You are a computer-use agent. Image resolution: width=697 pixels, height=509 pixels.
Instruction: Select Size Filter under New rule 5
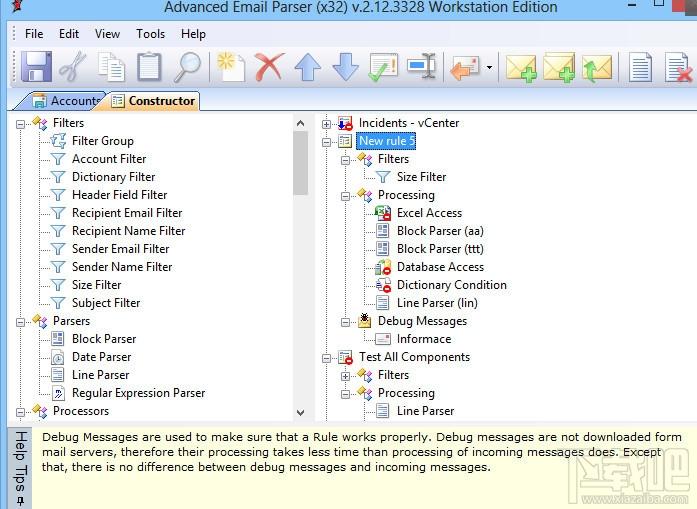tap(421, 177)
